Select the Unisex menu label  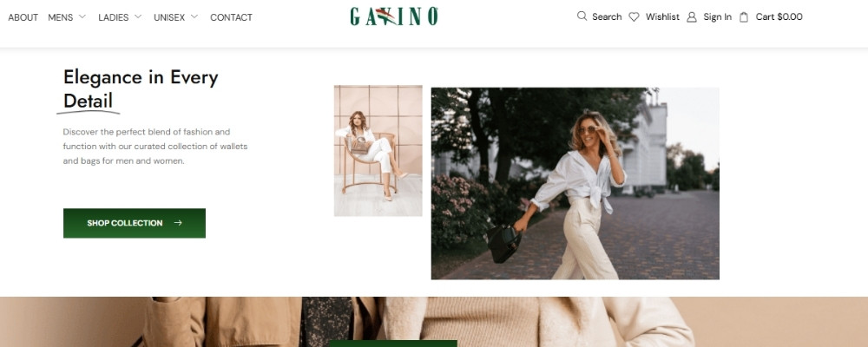169,17
